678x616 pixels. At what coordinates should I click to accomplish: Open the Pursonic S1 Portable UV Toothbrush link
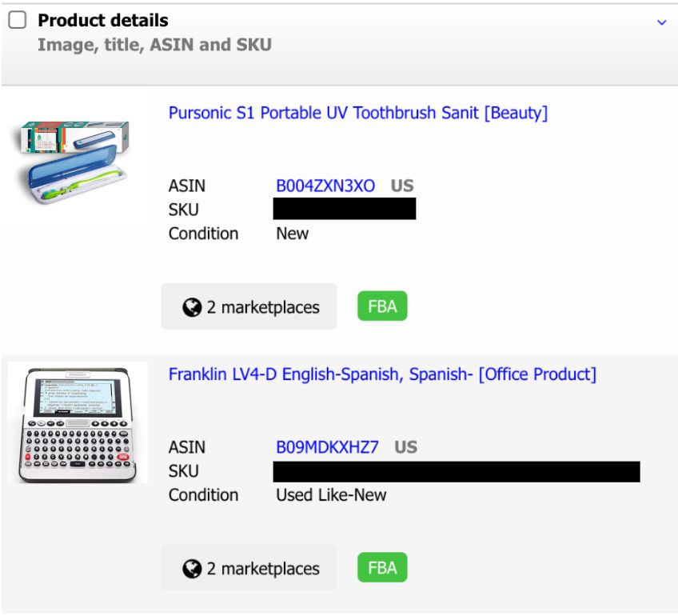[x=357, y=113]
